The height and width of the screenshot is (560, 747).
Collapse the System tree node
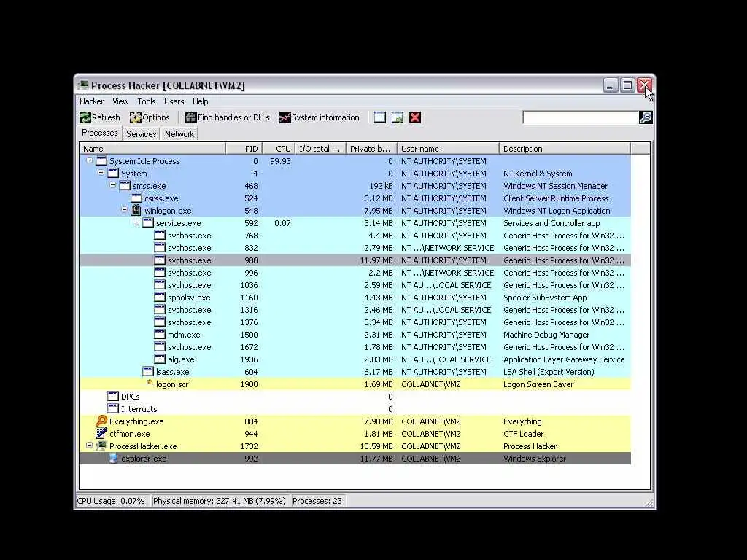(101, 173)
